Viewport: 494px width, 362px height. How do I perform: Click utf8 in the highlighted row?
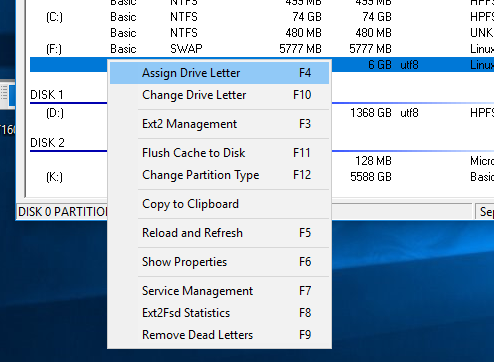click(409, 65)
